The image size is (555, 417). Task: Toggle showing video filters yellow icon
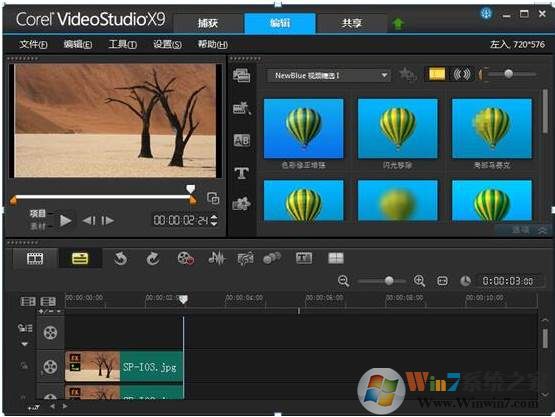point(437,74)
